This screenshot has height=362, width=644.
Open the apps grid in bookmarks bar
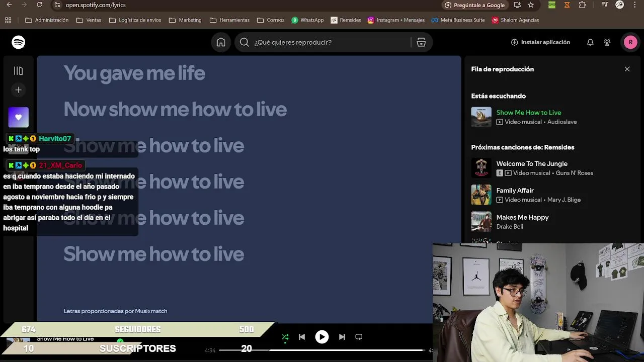(8, 20)
